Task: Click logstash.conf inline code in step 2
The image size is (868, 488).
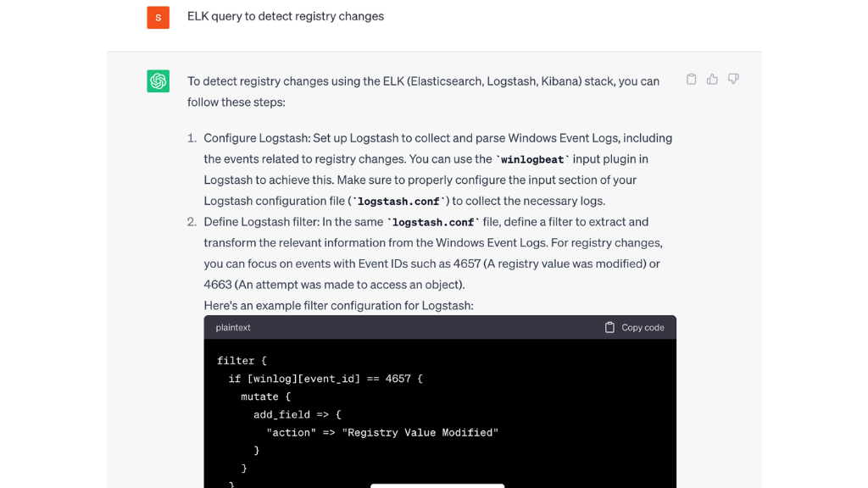Action: pos(433,223)
